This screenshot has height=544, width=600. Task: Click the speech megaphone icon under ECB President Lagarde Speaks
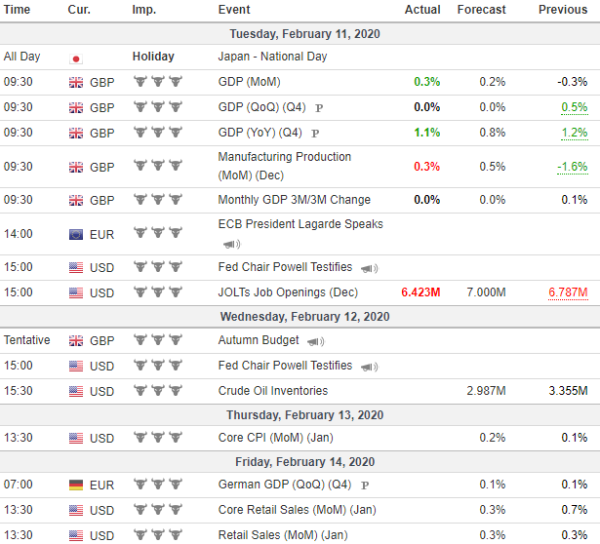[x=232, y=244]
